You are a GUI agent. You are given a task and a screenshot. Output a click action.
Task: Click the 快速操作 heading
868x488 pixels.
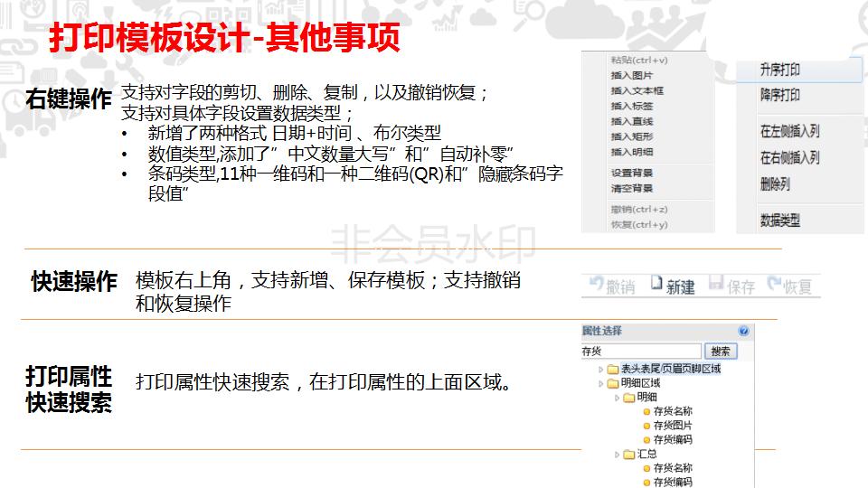click(74, 282)
